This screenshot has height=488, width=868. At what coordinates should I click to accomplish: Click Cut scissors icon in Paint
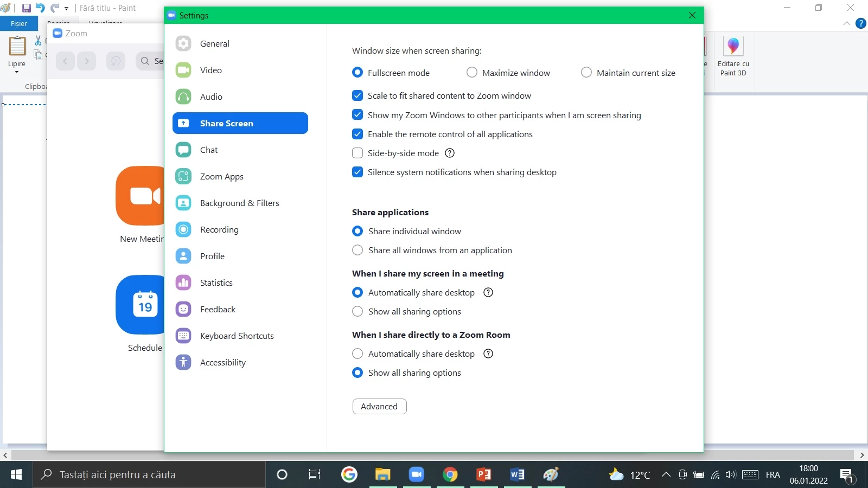[x=38, y=41]
